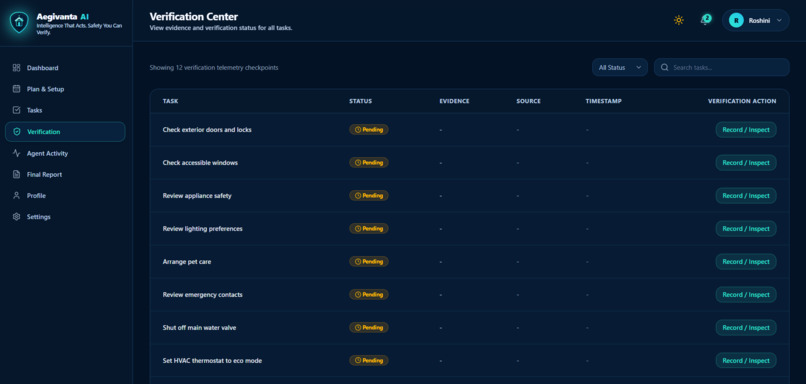
Task: Open notifications with the bell icon
Action: pos(705,21)
